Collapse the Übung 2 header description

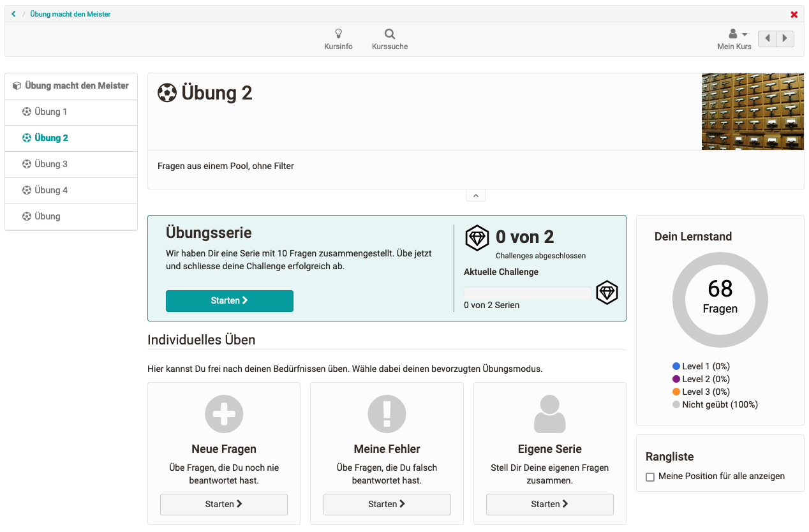click(476, 196)
